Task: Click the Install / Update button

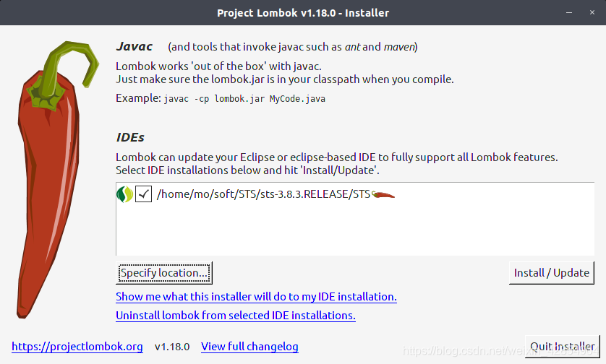Action: pos(552,273)
